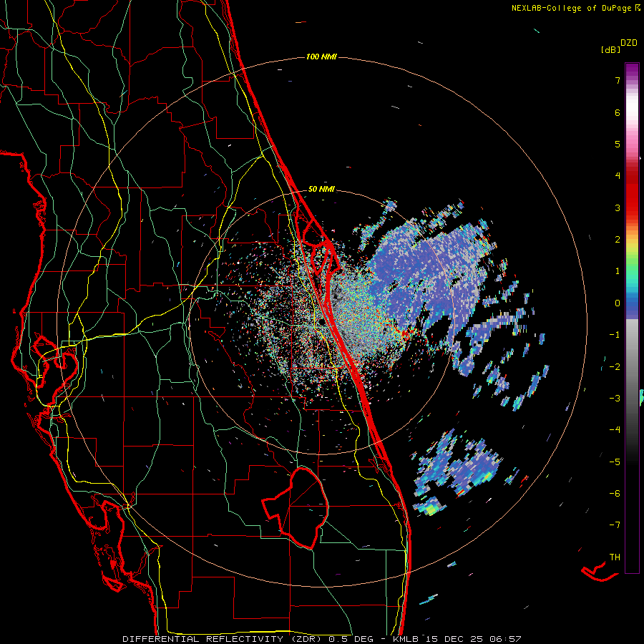Image resolution: width=644 pixels, height=644 pixels.
Task: Click the '-4' tick label on color scale
Action: (615, 430)
